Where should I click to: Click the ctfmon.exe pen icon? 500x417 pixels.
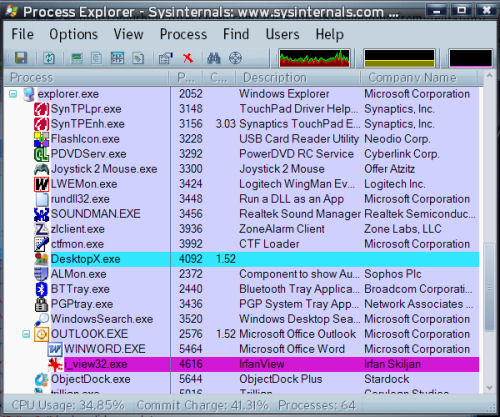pos(41,244)
